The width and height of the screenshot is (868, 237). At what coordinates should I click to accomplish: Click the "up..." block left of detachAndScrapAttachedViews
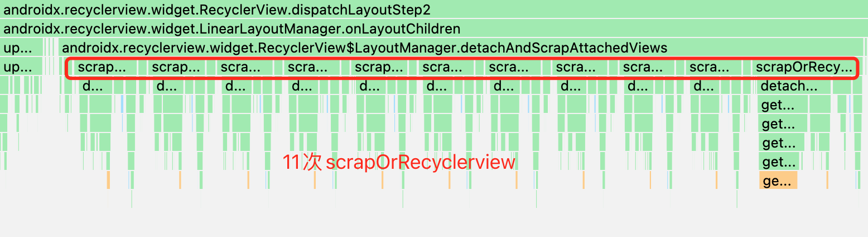21,48
